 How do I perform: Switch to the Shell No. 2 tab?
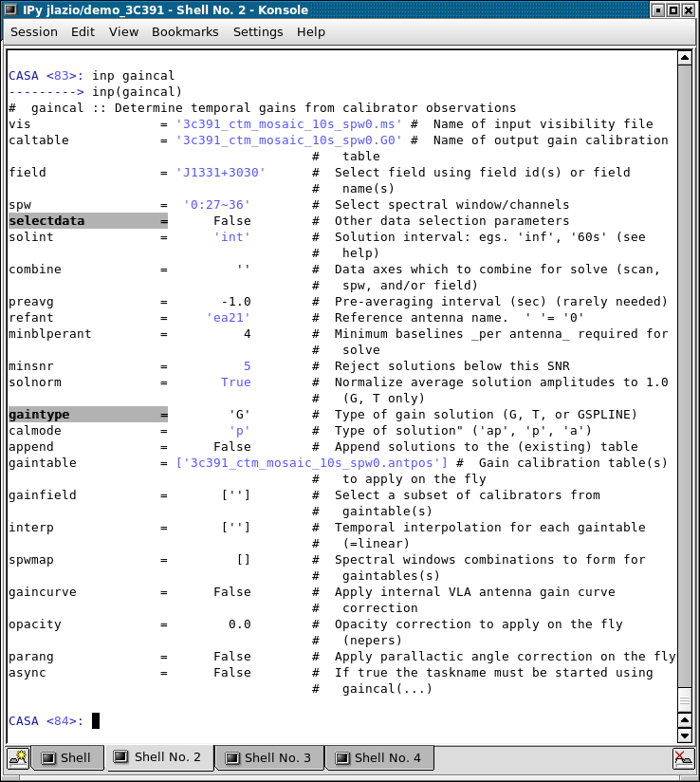click(159, 757)
